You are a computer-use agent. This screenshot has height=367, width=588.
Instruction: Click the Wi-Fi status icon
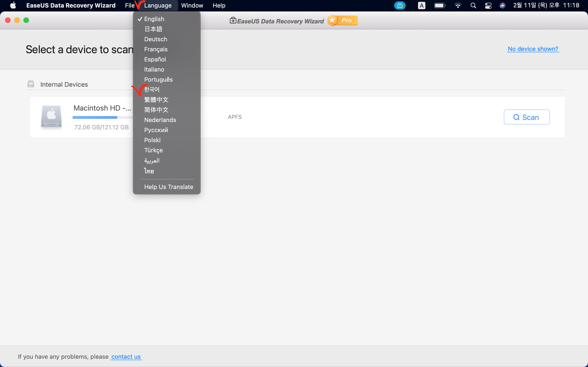point(458,5)
